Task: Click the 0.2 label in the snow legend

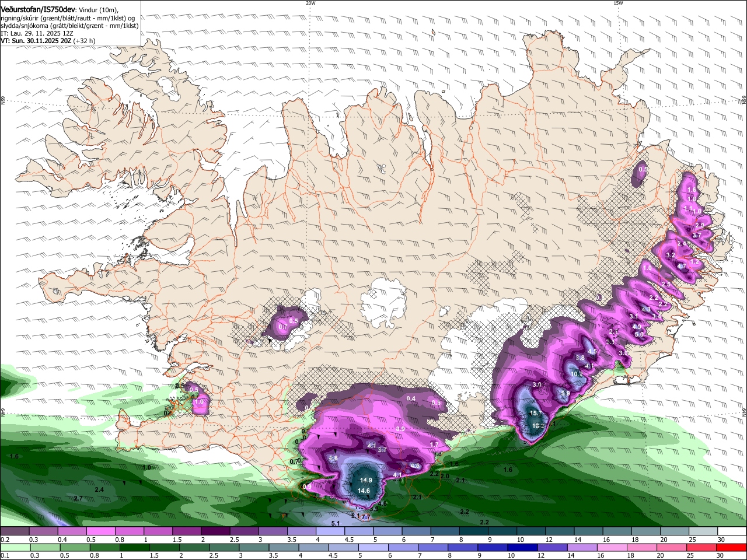Action: 5,540
